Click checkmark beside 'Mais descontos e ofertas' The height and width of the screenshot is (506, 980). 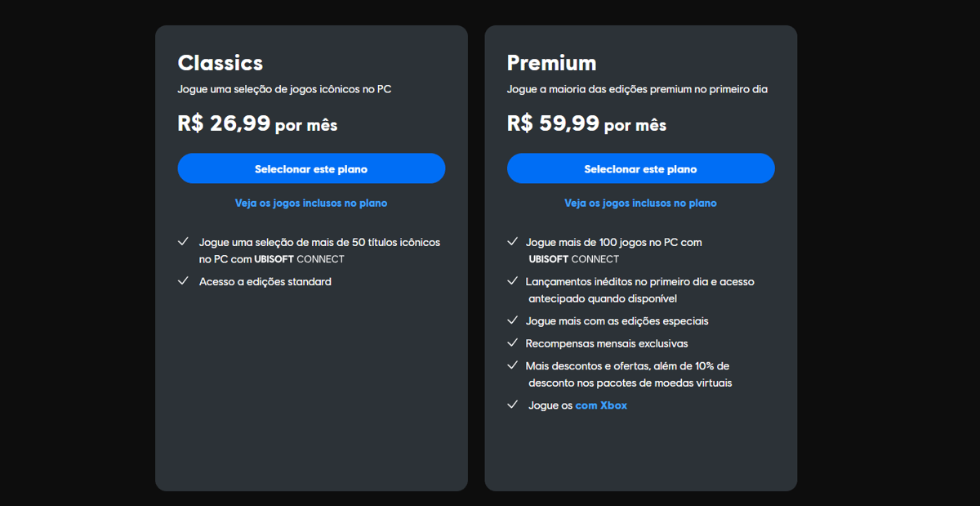coord(512,365)
